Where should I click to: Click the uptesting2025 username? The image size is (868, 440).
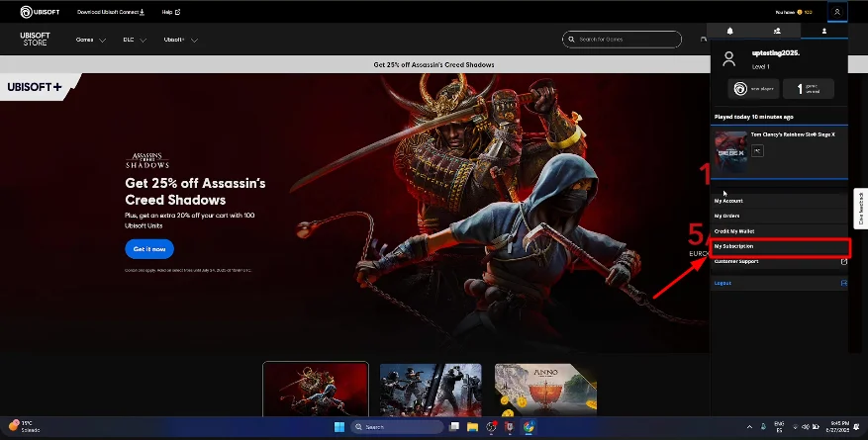[x=776, y=53]
